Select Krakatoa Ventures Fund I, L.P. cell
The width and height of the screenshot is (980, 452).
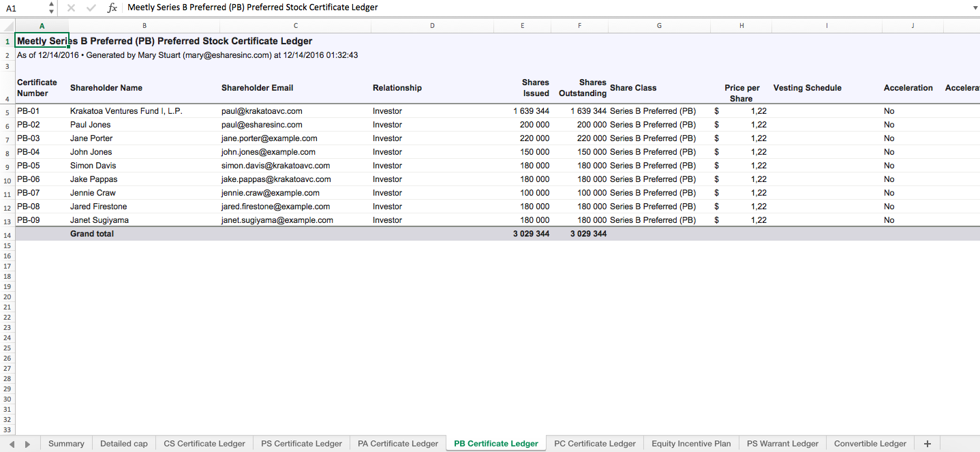click(144, 111)
